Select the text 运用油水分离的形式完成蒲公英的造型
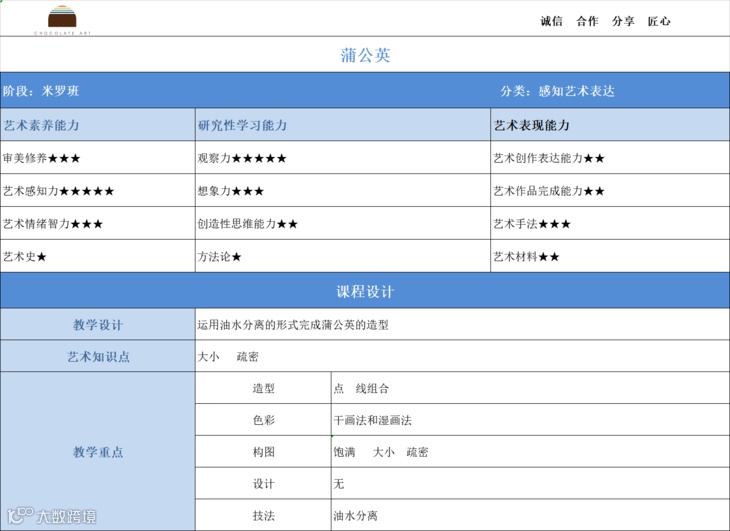 [x=293, y=325]
